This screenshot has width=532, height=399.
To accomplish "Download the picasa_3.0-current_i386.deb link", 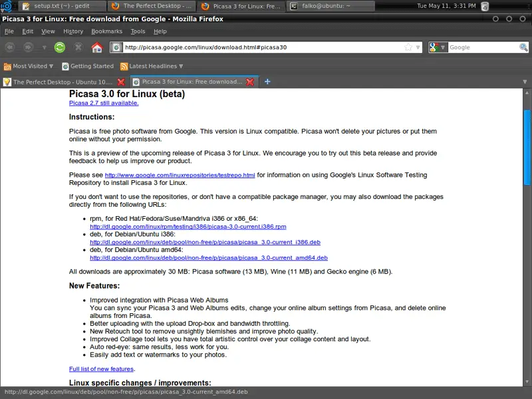I will [x=205, y=242].
